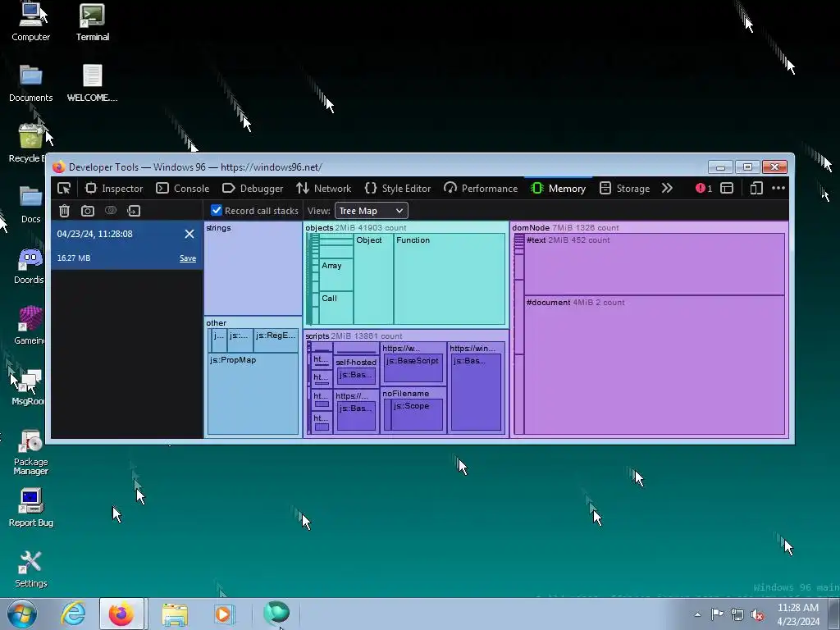Viewport: 840px width, 630px height.
Task: Open the Gamein desktop icon
Action: (30, 326)
